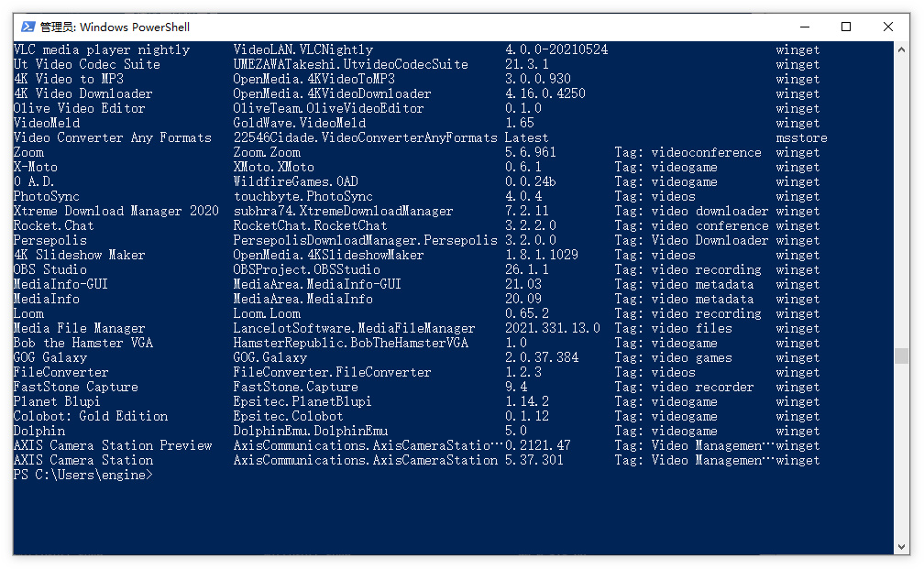
Task: Click the OBS Studio package name
Action: (x=49, y=269)
